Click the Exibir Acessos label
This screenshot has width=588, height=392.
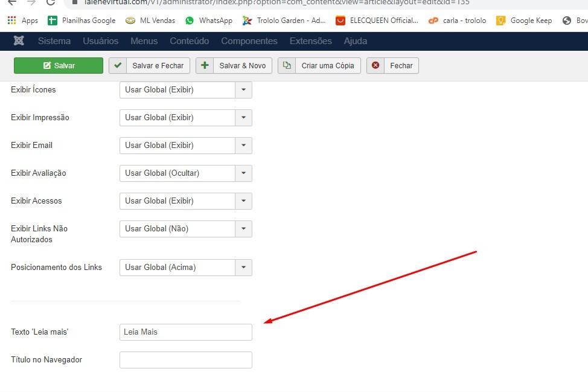coord(36,201)
